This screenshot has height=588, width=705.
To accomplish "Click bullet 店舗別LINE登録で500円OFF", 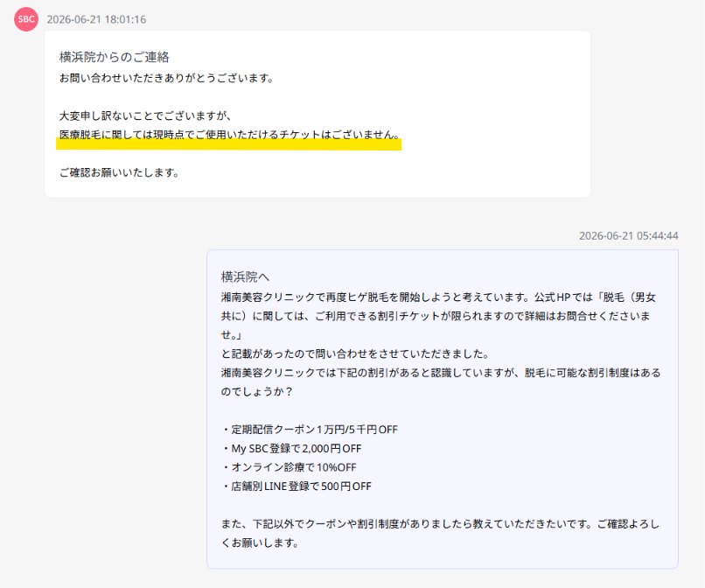I will point(297,486).
